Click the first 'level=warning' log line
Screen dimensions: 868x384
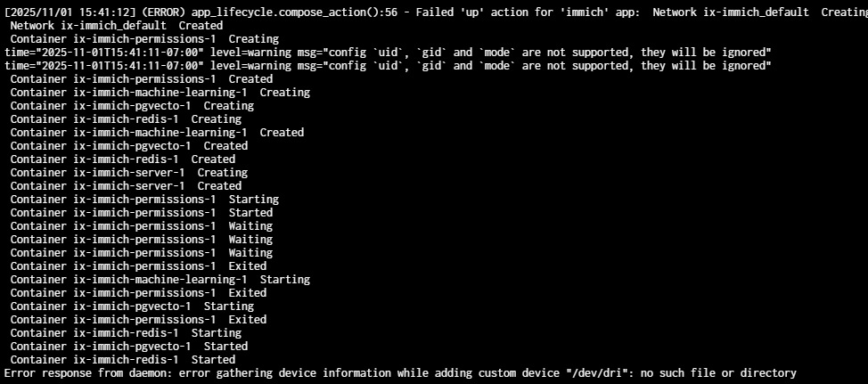[388, 53]
